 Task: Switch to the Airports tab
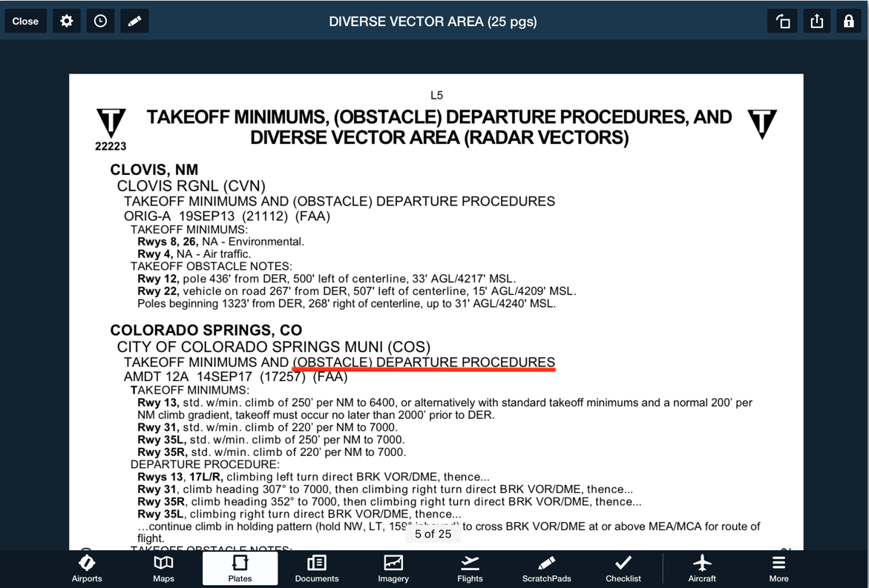click(x=87, y=569)
